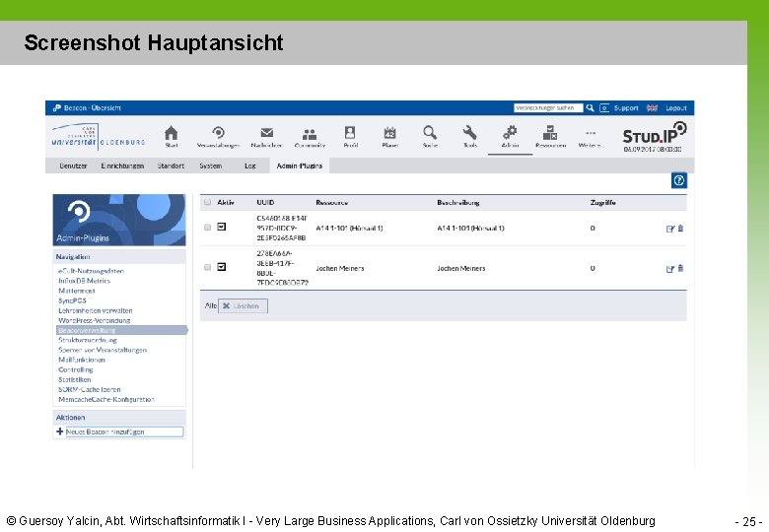Screen dimensions: 769x532
Task: Click the Support link
Action: [x=626, y=107]
